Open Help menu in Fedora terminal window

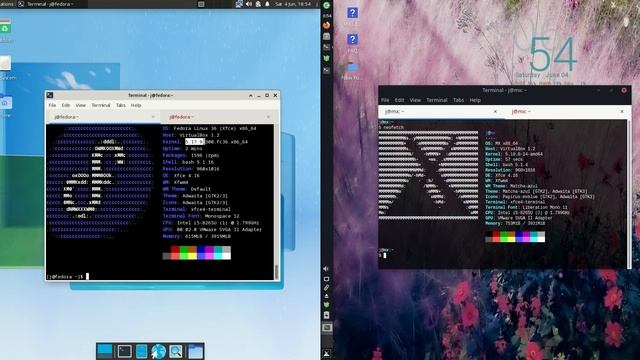136,105
